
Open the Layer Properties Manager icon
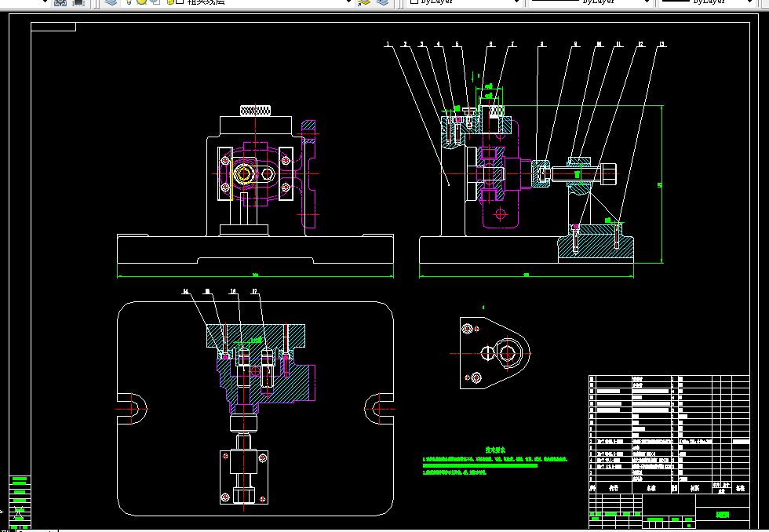point(111,2)
